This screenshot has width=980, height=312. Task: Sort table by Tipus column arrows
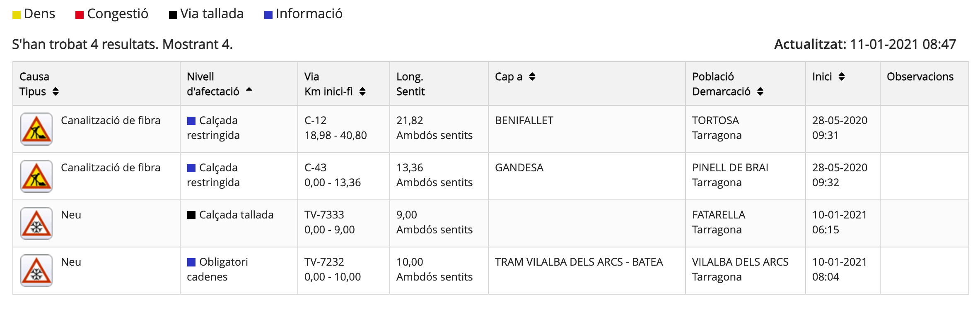pyautogui.click(x=56, y=91)
